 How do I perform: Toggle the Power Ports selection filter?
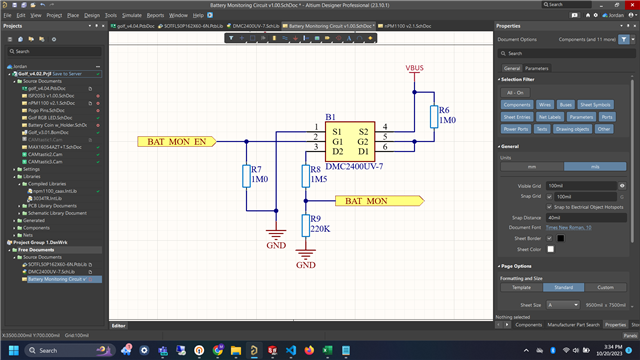[x=516, y=129]
